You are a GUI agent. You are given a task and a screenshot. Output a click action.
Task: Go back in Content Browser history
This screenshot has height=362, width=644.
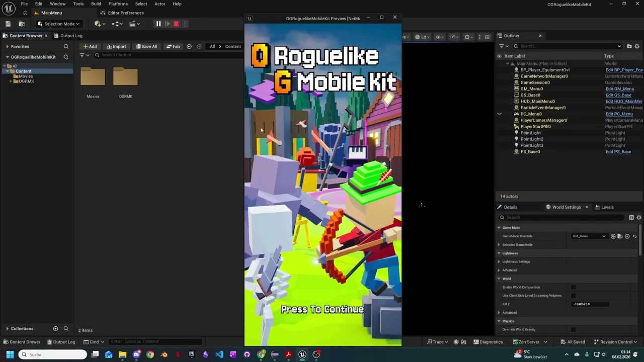click(x=189, y=46)
